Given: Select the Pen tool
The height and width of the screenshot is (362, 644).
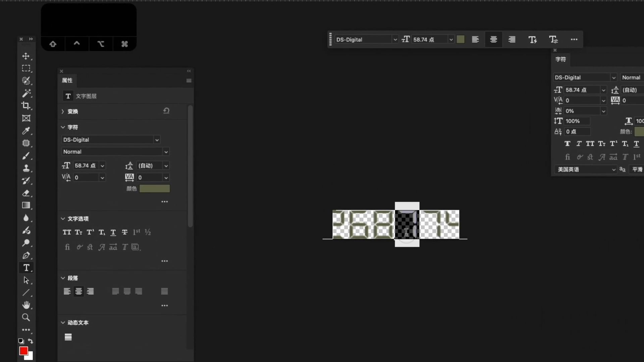Looking at the screenshot, I should click(x=26, y=255).
